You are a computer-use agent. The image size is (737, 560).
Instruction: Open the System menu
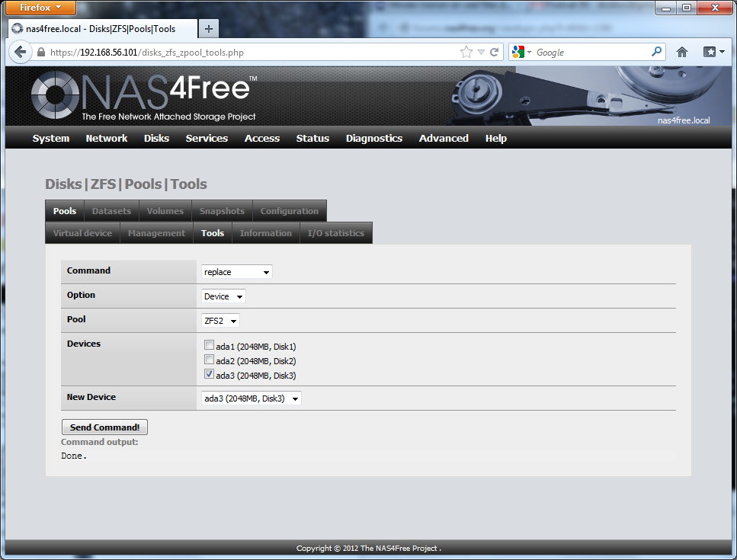[51, 138]
